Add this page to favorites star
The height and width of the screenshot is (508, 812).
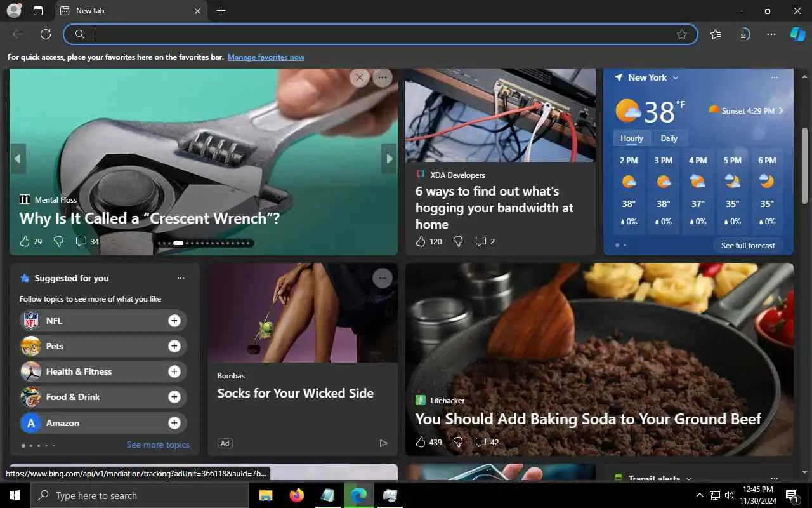[x=682, y=34]
